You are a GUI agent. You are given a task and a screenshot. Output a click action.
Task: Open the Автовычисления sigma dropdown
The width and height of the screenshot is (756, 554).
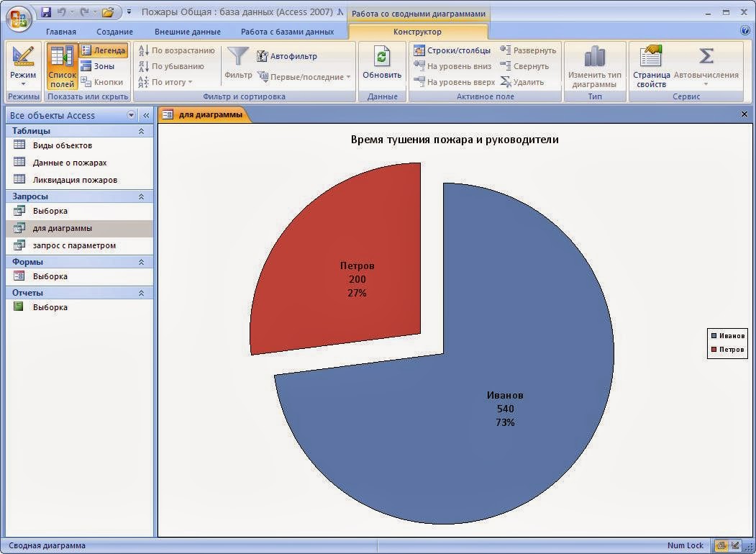[706, 66]
